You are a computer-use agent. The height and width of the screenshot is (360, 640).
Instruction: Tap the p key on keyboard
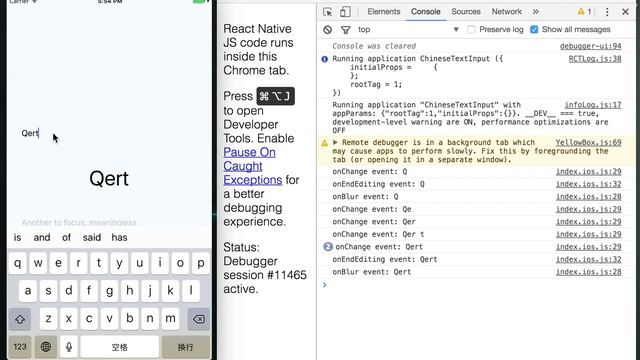click(x=200, y=263)
